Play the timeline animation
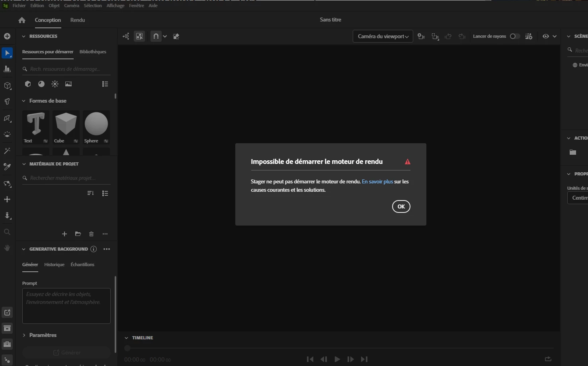 [337, 359]
